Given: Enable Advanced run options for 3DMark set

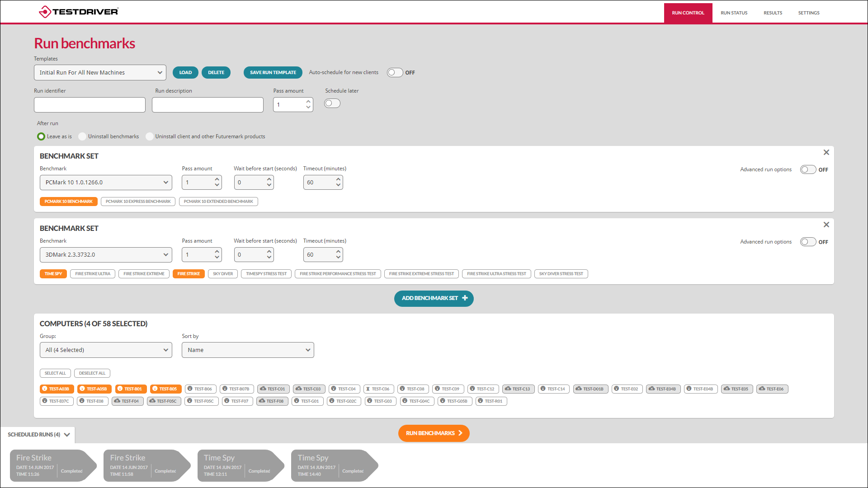Looking at the screenshot, I should pos(808,242).
